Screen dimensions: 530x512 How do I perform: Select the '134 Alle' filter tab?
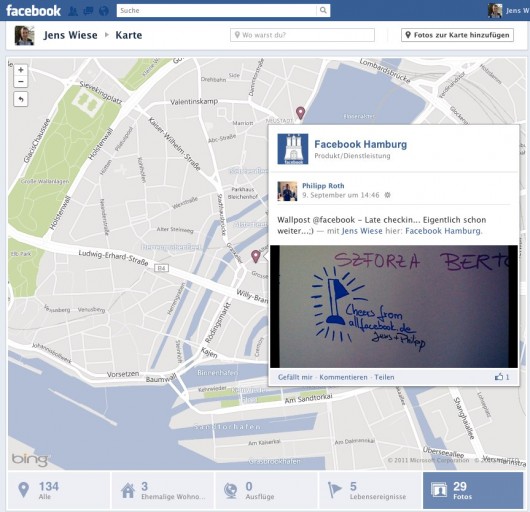tap(58, 490)
